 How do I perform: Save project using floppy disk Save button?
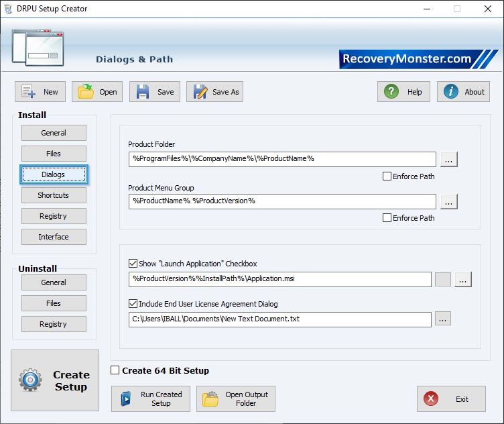(x=155, y=92)
